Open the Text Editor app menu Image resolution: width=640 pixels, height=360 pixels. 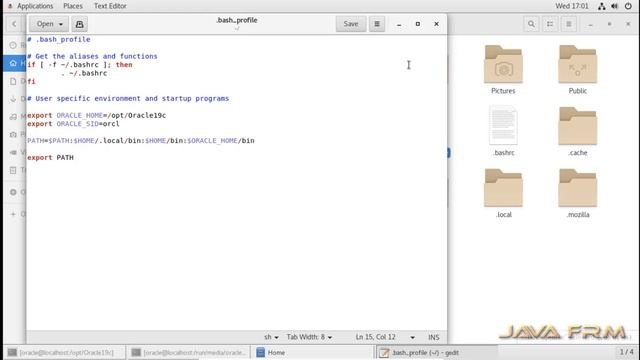pos(110,6)
